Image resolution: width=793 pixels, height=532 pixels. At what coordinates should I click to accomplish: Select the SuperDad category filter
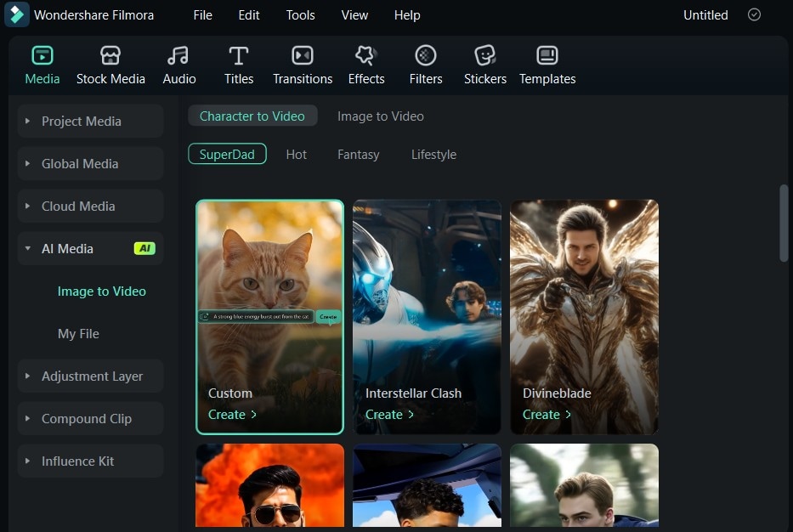click(227, 154)
